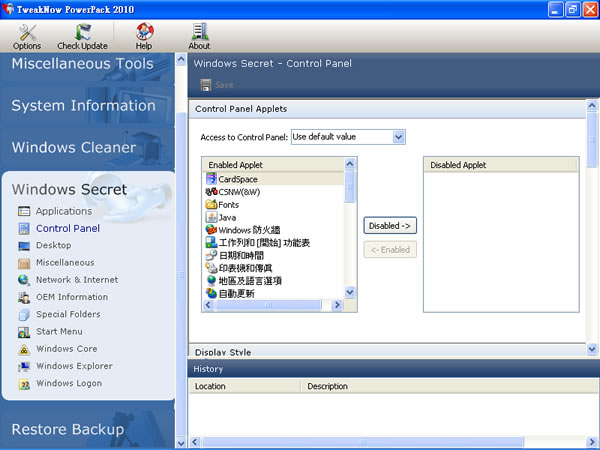Click the History Location column header

245,386
